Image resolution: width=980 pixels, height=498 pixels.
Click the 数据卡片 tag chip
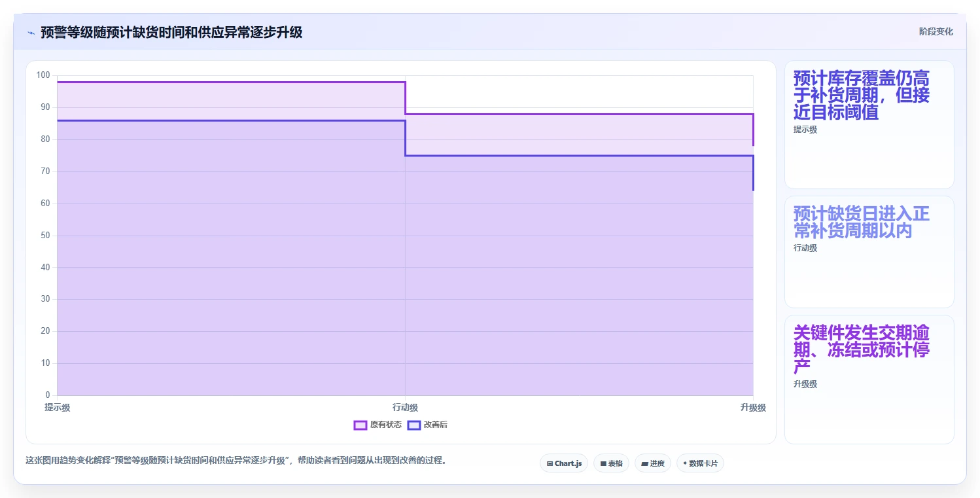click(x=700, y=463)
